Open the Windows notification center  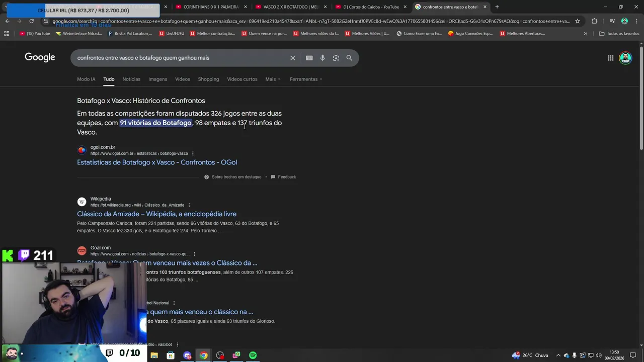pos(633,355)
